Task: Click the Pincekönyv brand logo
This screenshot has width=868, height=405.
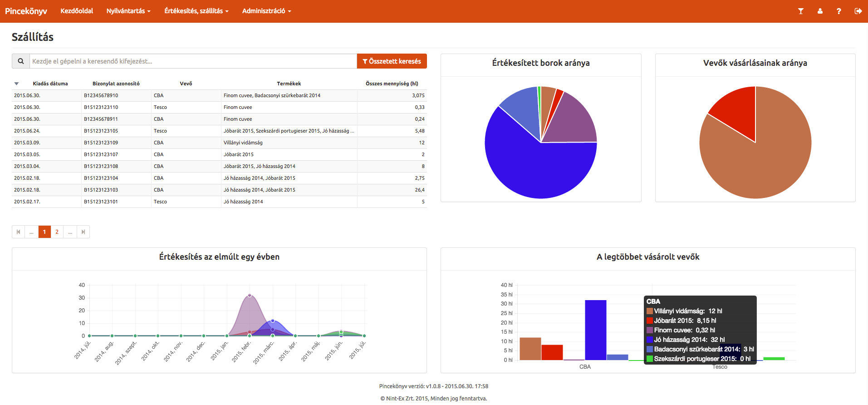Action: coord(26,11)
